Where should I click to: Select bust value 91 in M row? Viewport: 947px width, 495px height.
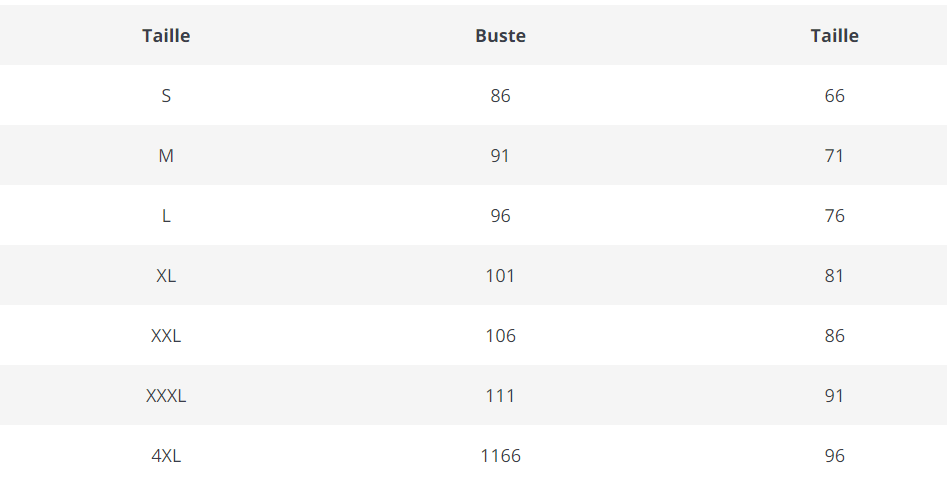(x=500, y=156)
